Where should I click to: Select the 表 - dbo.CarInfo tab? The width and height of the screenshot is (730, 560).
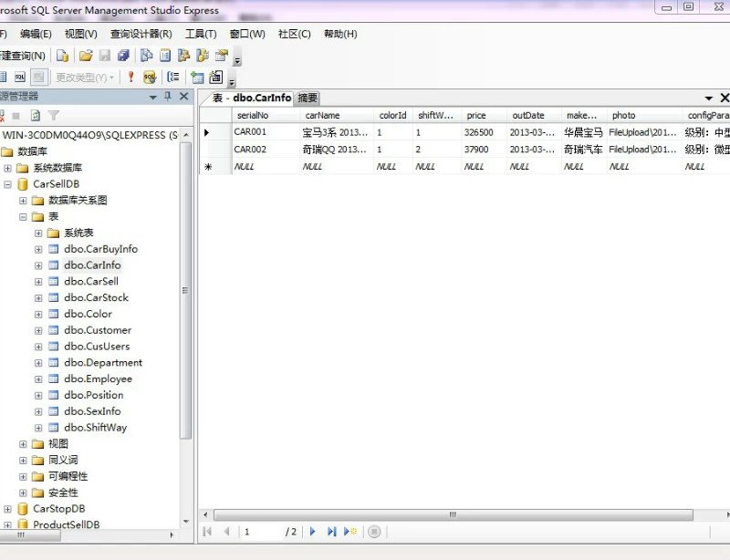(x=252, y=98)
